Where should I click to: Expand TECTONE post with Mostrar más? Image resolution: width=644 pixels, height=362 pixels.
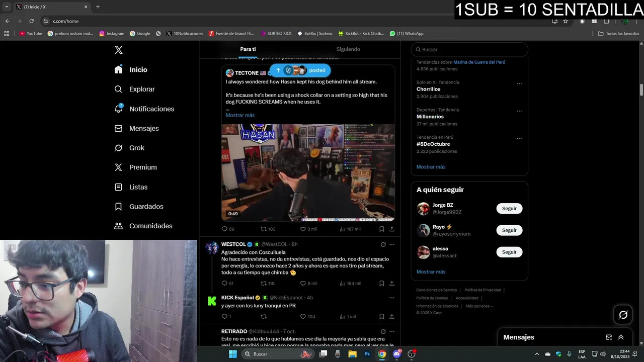(240, 115)
